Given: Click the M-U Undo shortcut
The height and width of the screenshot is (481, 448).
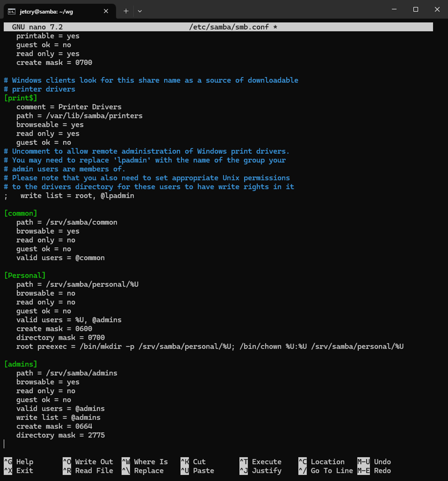Looking at the screenshot, I should pos(374,462).
